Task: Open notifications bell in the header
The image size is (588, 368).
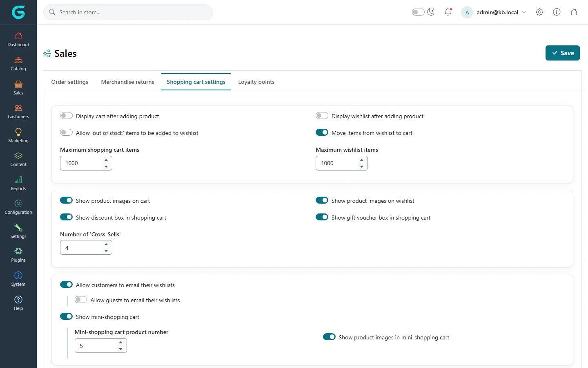Action: (x=448, y=12)
